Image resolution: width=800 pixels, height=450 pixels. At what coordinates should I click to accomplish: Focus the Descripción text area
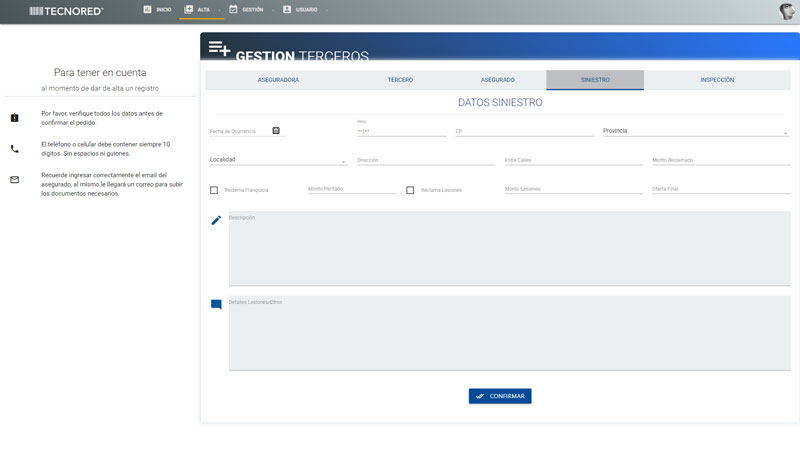tap(508, 250)
